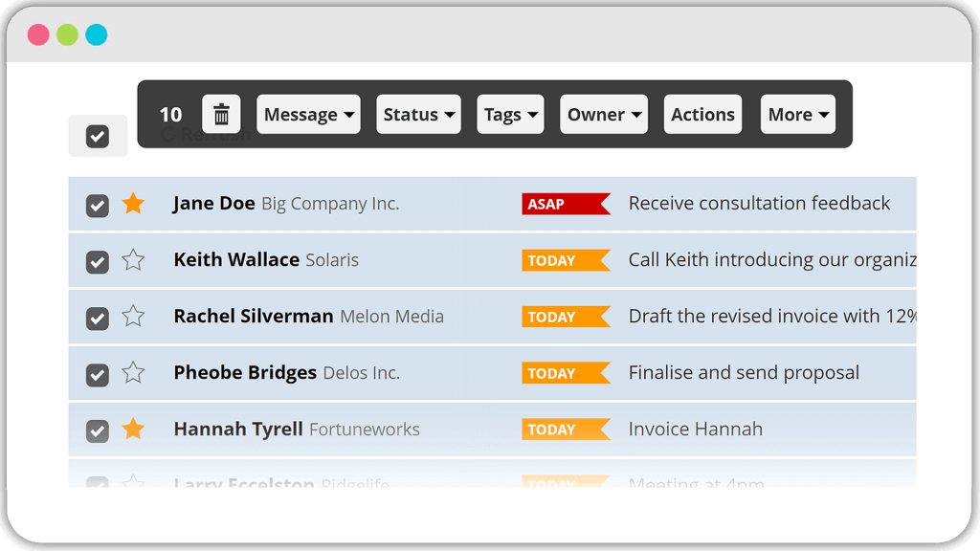Open the Finalise and send proposal task
This screenshot has width=980, height=551.
pyautogui.click(x=743, y=372)
